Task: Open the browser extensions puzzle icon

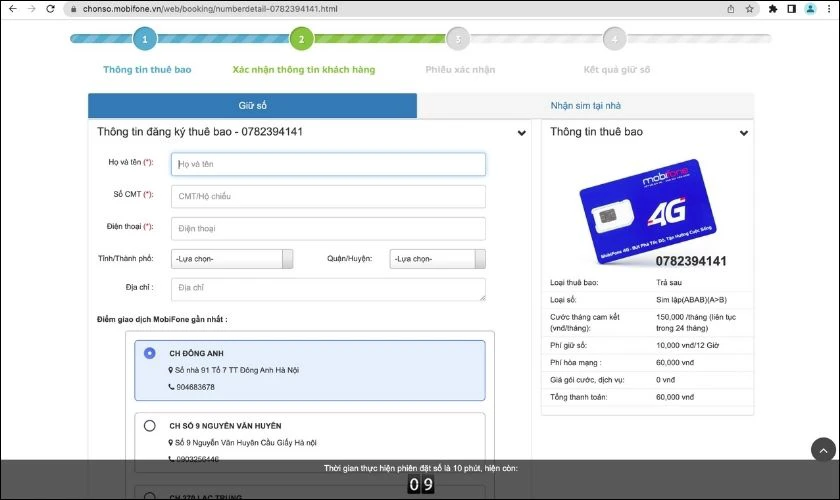Action: (773, 8)
